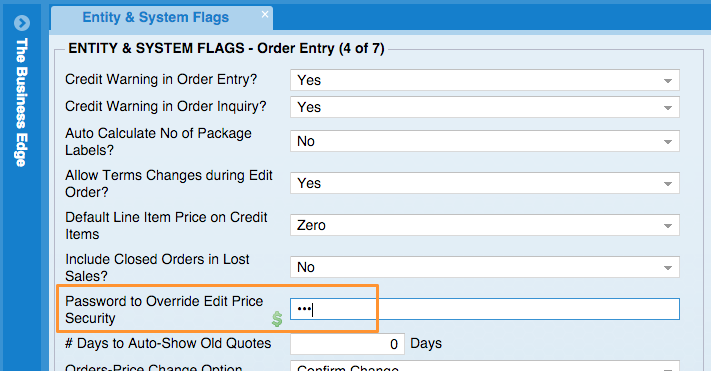Click the Password to Override Edit Price Security label
711x371 pixels.
coord(164,310)
